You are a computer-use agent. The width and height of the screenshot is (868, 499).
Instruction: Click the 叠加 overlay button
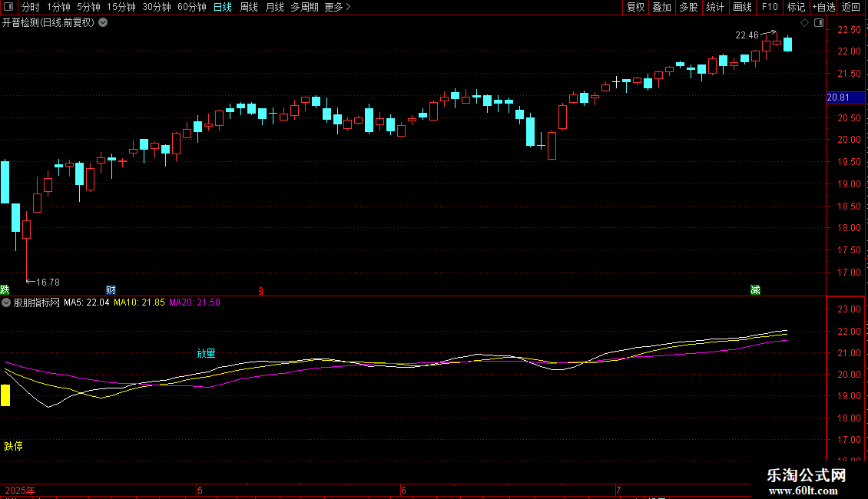[661, 7]
